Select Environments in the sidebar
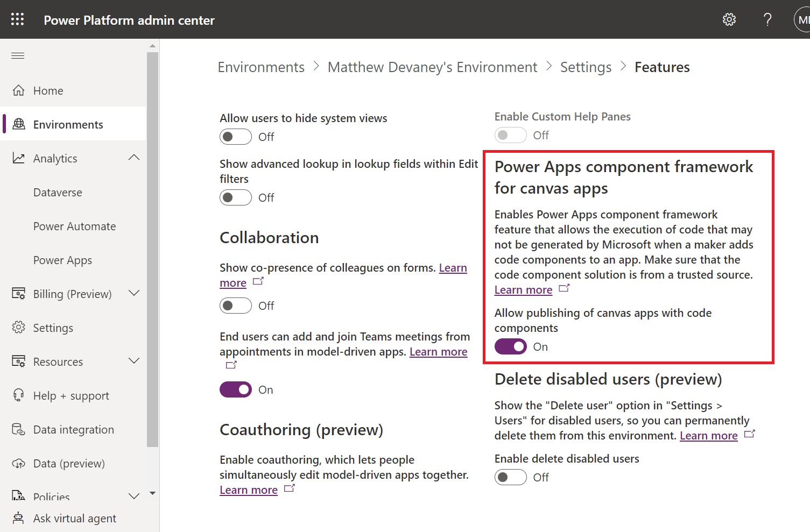This screenshot has height=532, width=810. [x=68, y=124]
